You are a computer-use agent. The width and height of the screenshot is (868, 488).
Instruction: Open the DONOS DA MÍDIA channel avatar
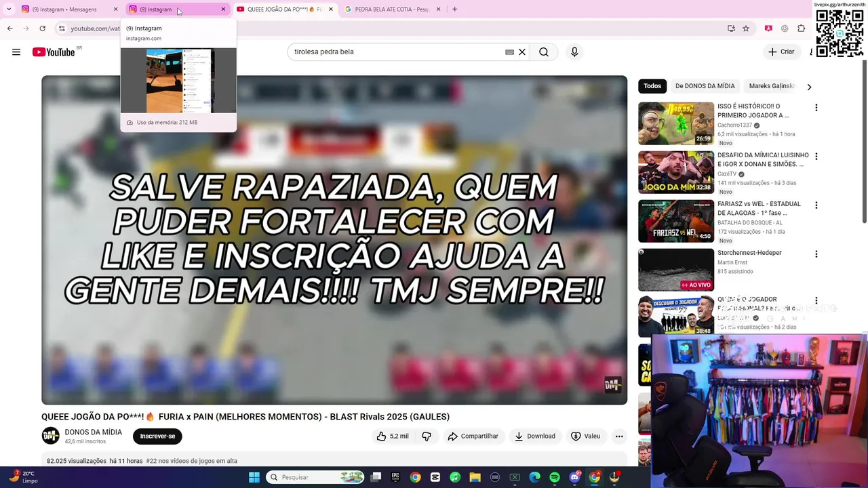click(51, 436)
